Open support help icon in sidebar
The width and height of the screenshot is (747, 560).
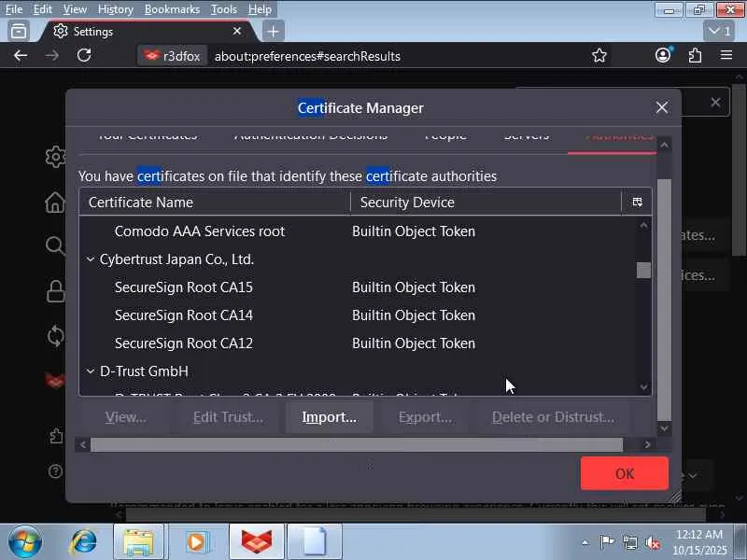55,471
